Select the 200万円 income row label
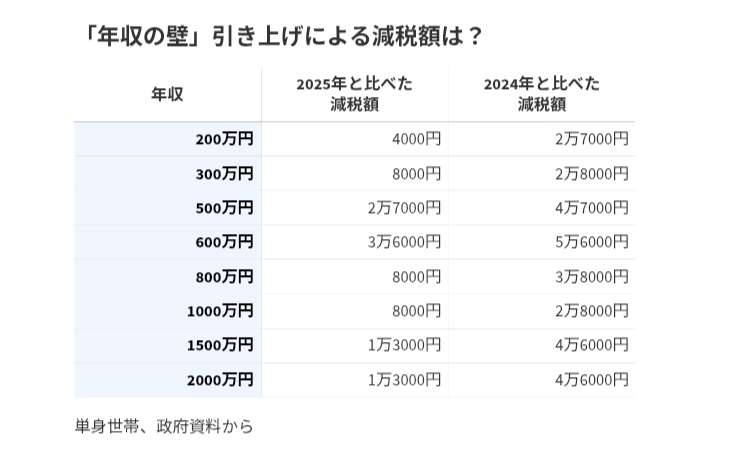Screen dimensions: 730x462 pyautogui.click(x=224, y=139)
